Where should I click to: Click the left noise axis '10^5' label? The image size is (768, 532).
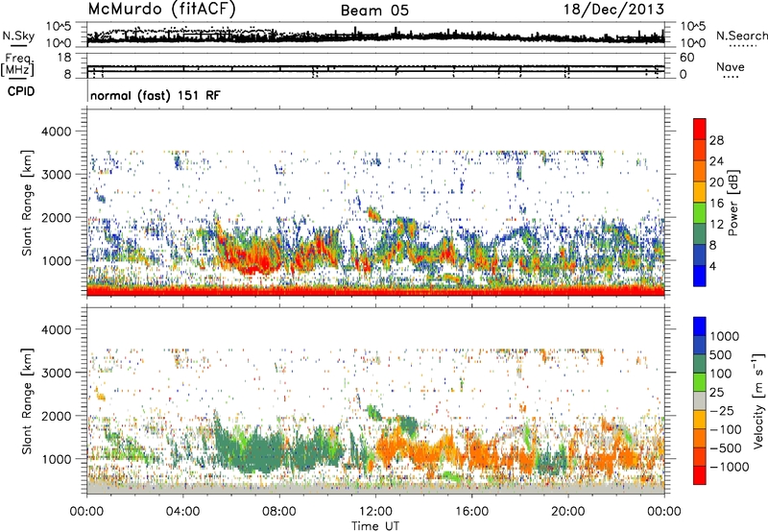(60, 26)
